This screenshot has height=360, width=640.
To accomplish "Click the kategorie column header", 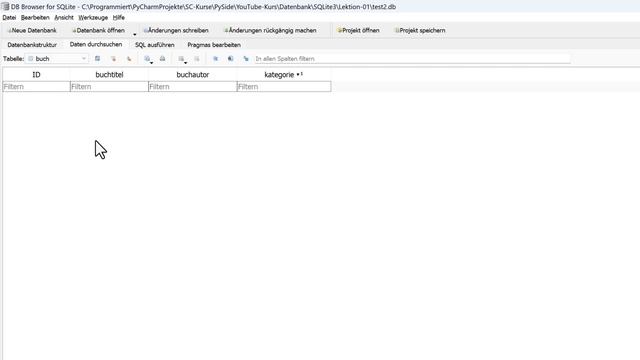I will (x=284, y=75).
